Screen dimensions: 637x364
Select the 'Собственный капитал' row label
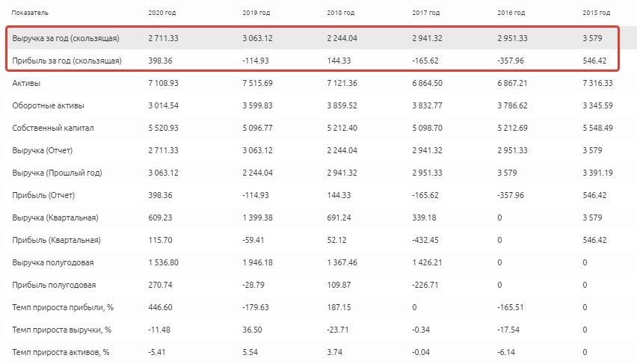click(x=53, y=128)
